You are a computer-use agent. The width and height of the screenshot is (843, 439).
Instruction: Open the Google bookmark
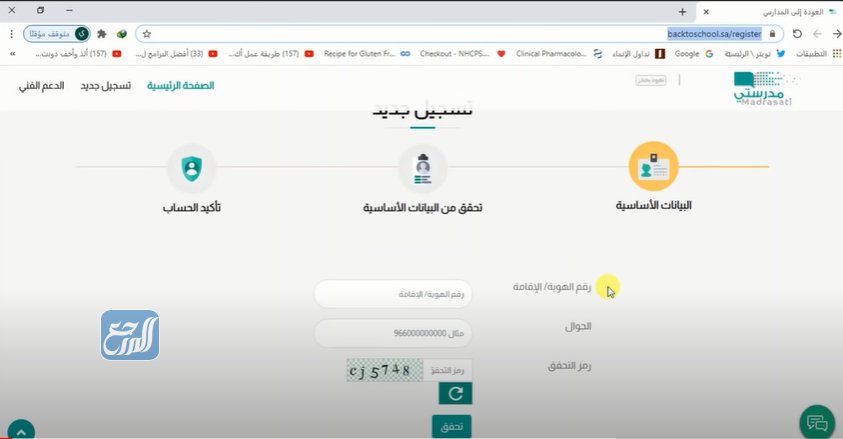[x=694, y=54]
